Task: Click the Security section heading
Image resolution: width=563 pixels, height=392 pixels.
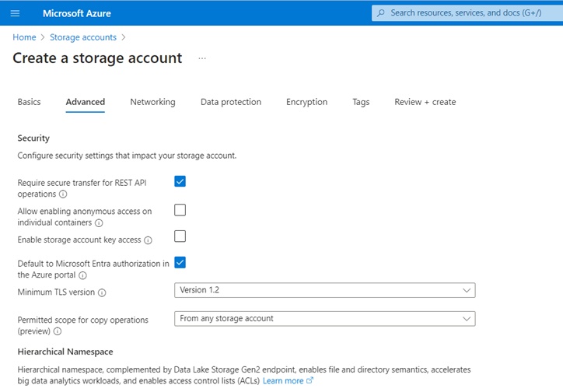Action: 33,138
